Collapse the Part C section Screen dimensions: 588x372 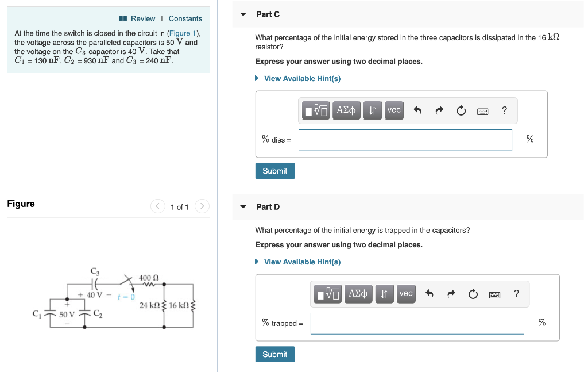coord(243,14)
